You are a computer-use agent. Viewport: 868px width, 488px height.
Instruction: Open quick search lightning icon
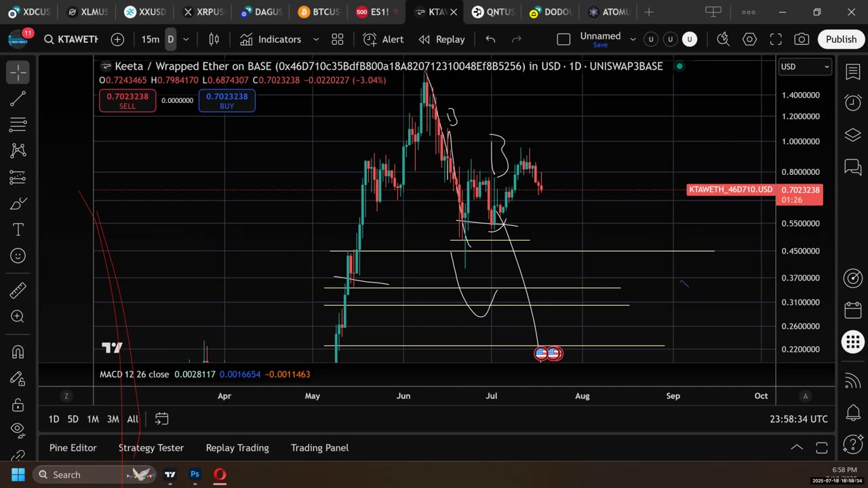point(723,39)
